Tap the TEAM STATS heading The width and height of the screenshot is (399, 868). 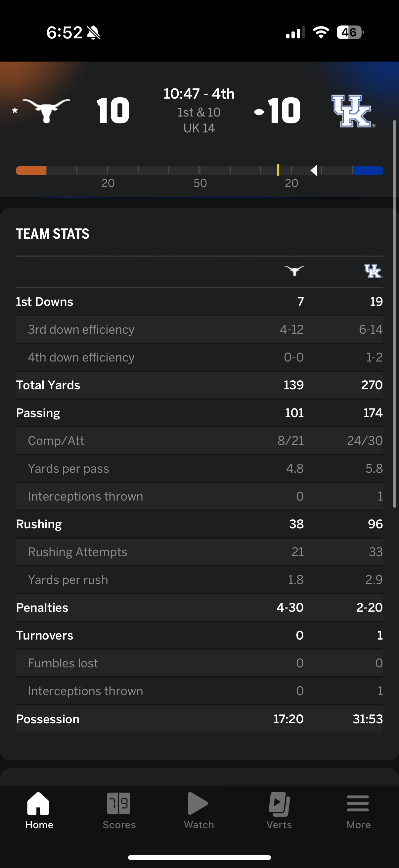pyautogui.click(x=53, y=233)
